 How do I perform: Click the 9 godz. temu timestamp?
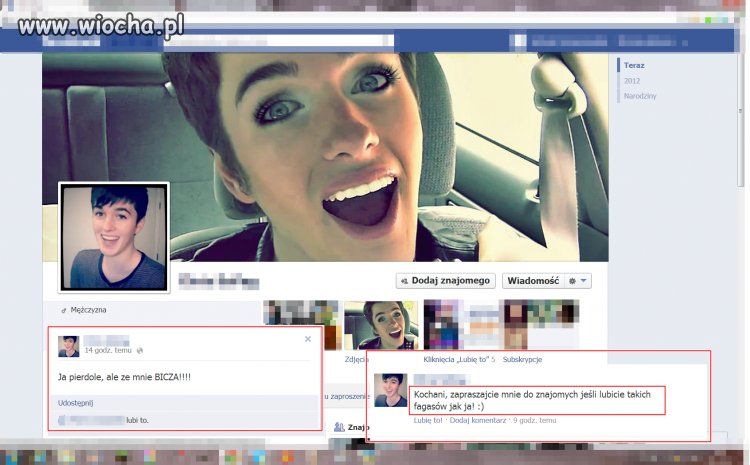(535, 420)
